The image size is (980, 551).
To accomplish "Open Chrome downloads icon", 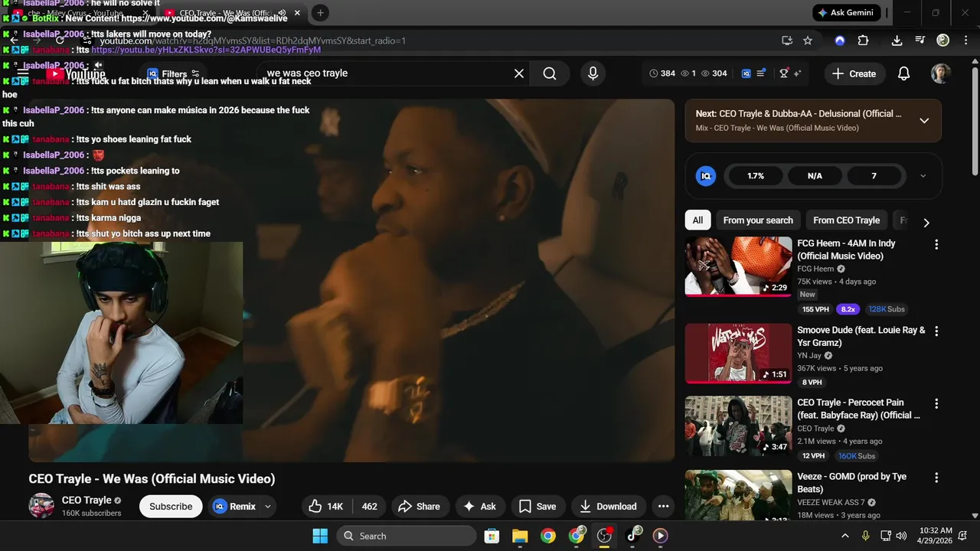I will coord(897,41).
